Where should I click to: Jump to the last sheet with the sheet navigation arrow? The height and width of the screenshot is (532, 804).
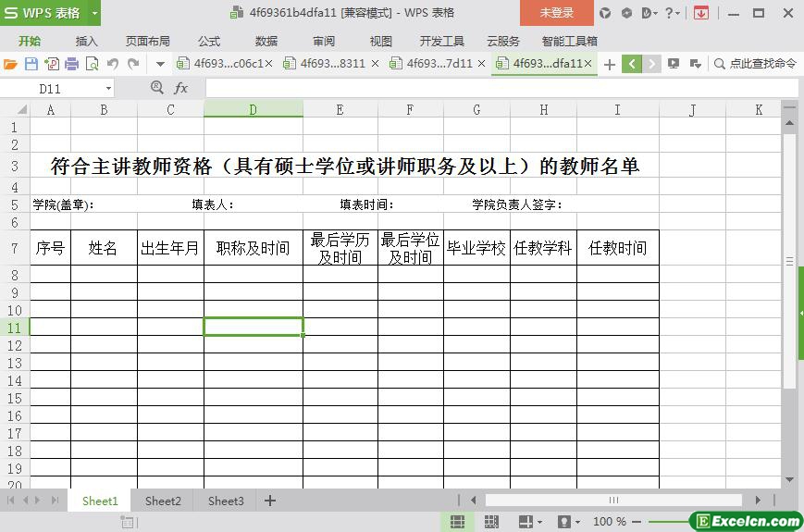coord(55,501)
